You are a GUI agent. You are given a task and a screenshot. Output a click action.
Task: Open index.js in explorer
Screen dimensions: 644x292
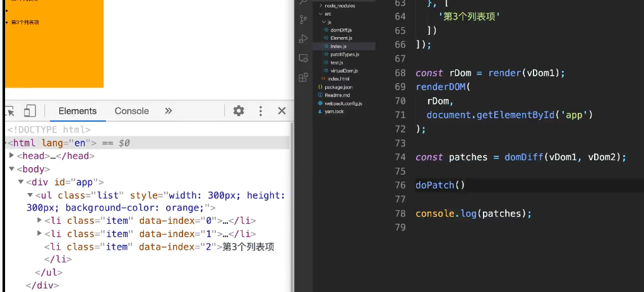pos(338,46)
